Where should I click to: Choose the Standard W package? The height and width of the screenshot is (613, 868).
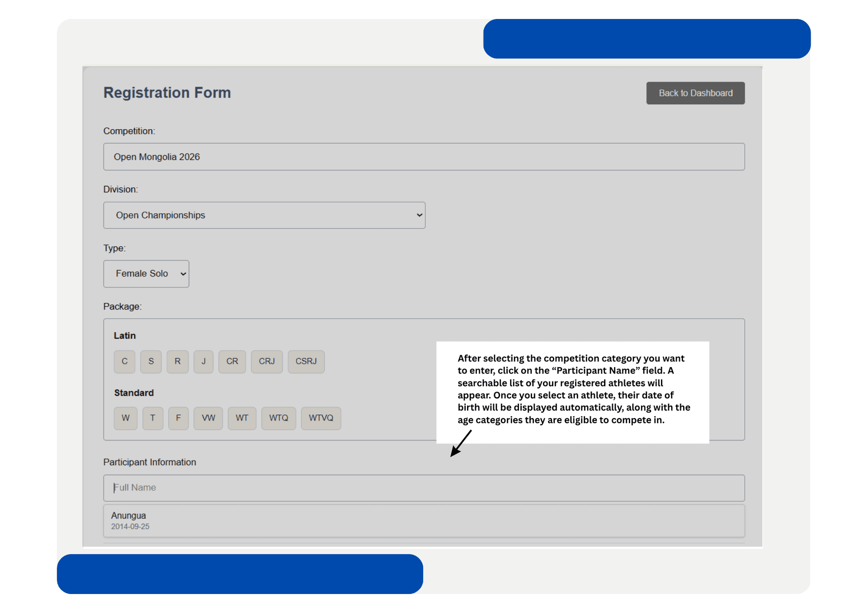[126, 418]
